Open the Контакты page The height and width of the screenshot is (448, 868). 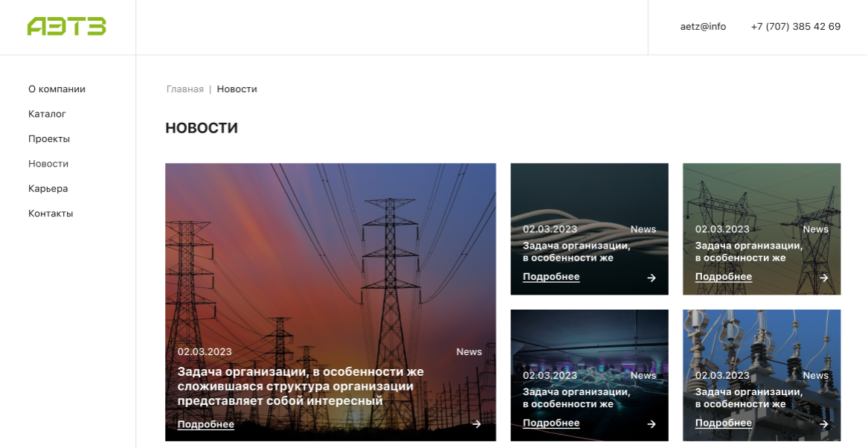tap(51, 214)
